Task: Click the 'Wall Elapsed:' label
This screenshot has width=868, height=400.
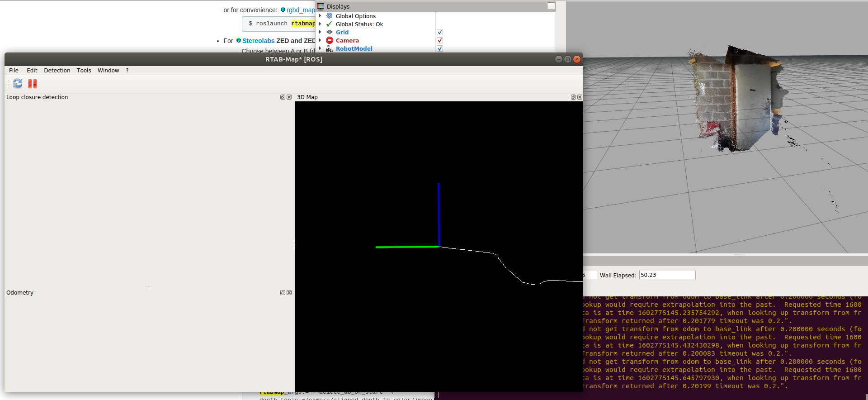Action: 618,275
